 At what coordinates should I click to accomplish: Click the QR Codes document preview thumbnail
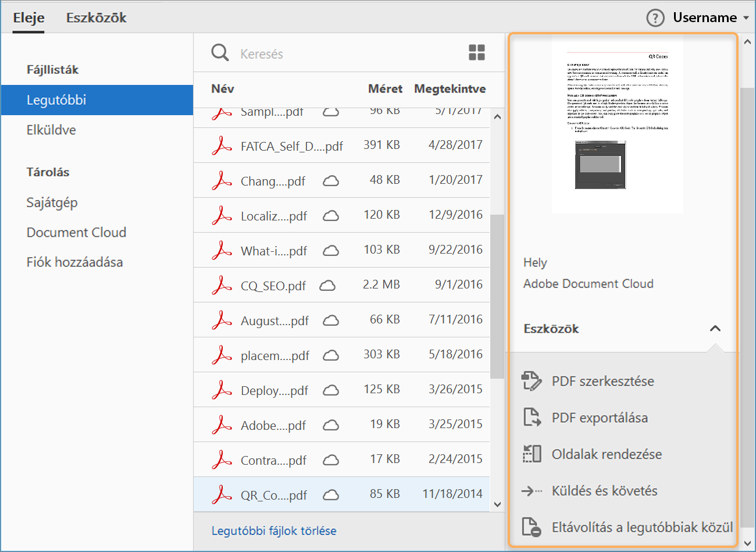[617, 125]
